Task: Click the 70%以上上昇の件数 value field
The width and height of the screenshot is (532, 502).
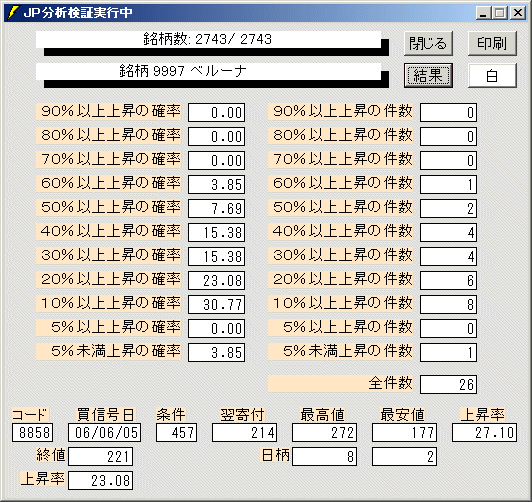Action: (449, 160)
